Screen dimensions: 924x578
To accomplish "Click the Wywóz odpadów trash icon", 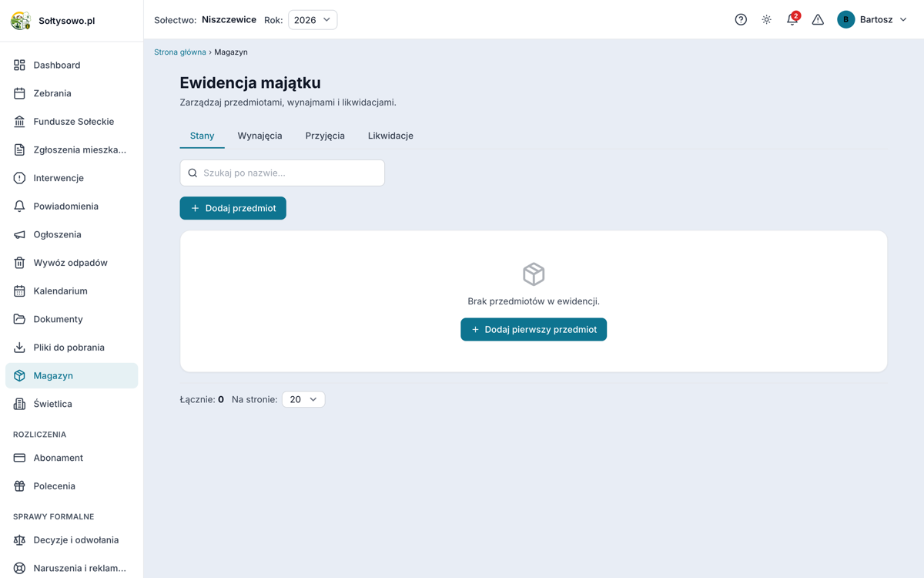I will click(19, 263).
